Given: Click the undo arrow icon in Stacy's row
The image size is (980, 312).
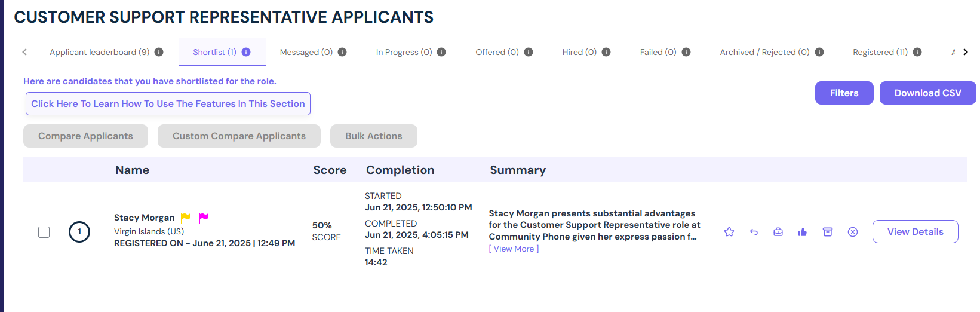Looking at the screenshot, I should pos(754,232).
